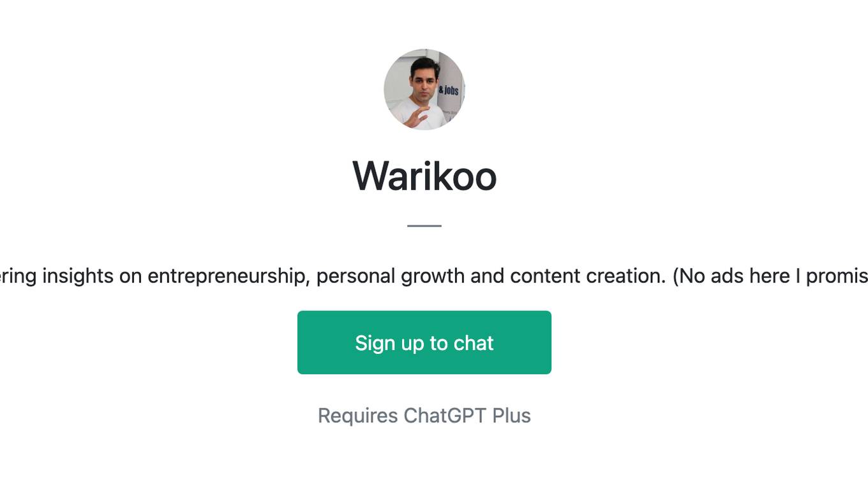This screenshot has width=868, height=488.
Task: Click the '& jobs' banner inside the avatar
Action: [x=449, y=90]
